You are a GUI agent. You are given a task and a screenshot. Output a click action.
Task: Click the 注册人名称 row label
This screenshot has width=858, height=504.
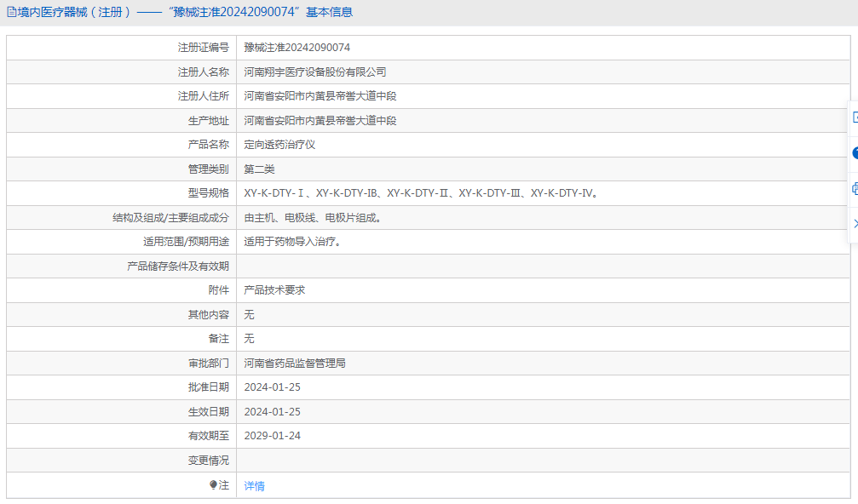204,72
